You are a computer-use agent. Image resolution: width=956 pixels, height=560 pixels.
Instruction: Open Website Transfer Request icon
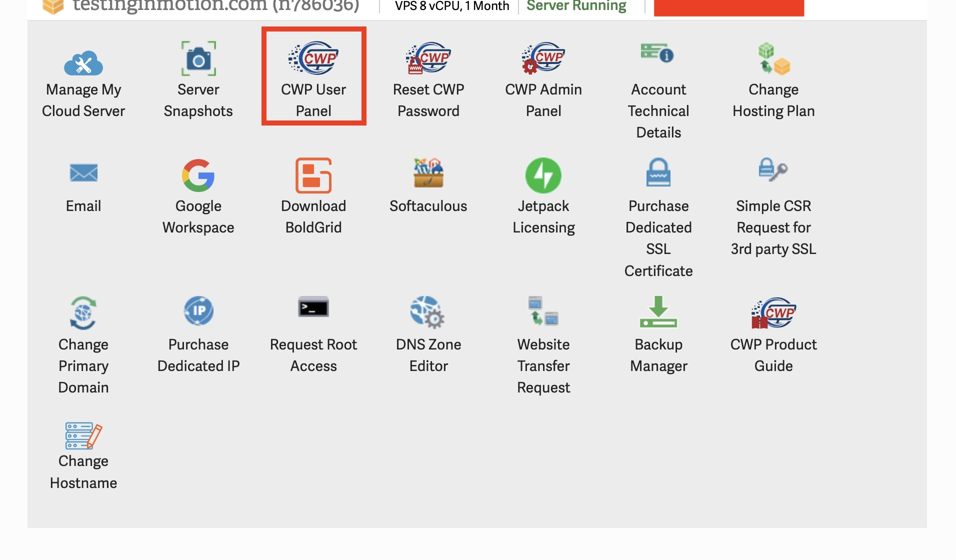(543, 311)
